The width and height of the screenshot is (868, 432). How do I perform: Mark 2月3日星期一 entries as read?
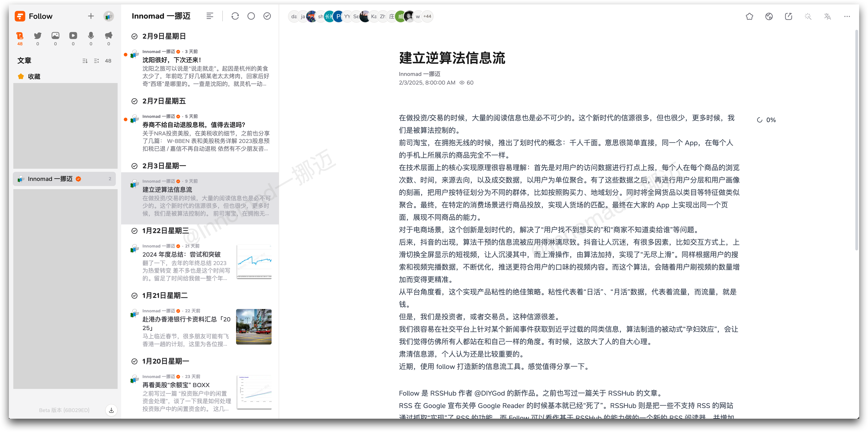tap(134, 166)
